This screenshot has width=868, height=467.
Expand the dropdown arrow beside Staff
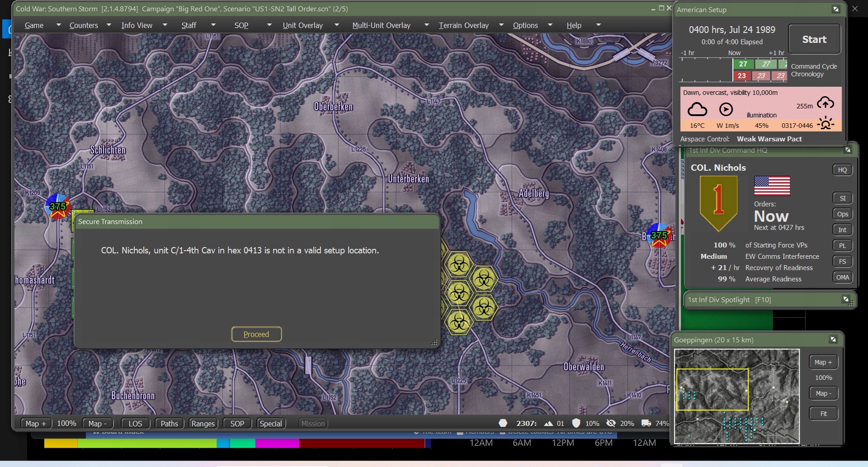coord(213,25)
